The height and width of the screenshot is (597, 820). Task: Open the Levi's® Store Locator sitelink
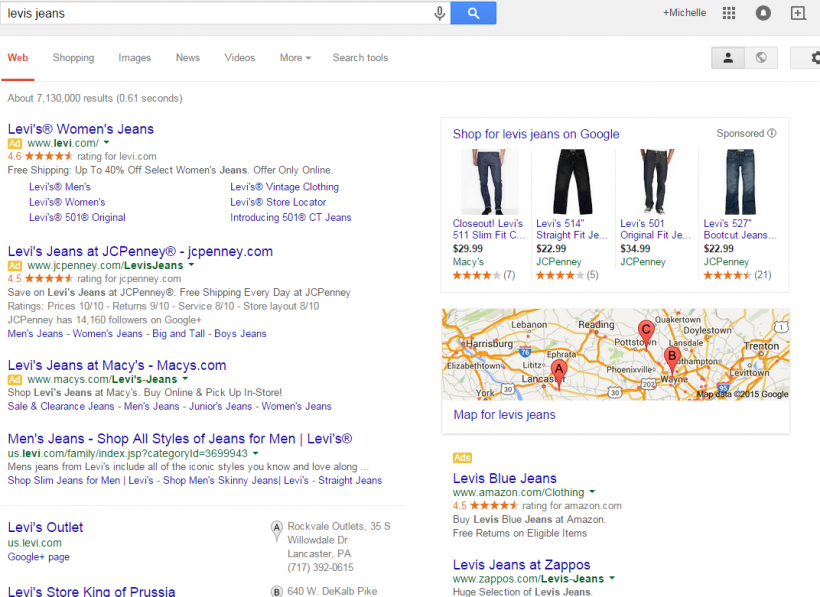click(278, 202)
